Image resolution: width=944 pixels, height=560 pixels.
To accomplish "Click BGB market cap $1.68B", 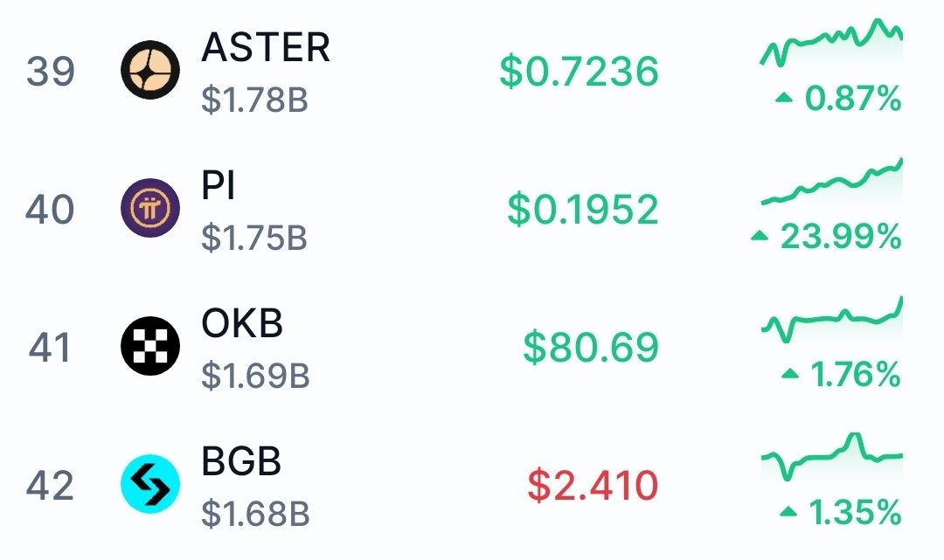I will coord(255,515).
